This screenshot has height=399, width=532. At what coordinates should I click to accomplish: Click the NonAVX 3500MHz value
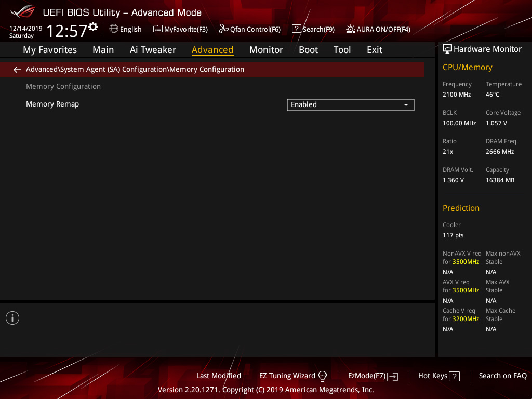pos(466,262)
